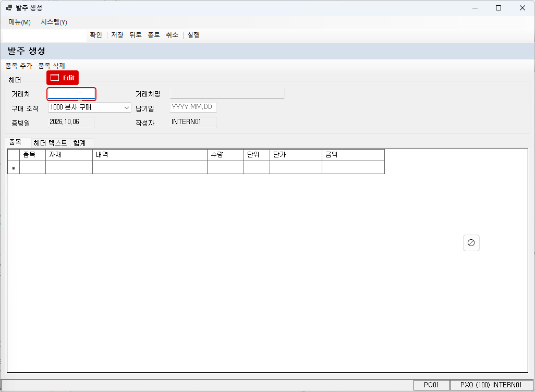Click the 내역 column header
Screen dimensions: 535x392
point(150,155)
